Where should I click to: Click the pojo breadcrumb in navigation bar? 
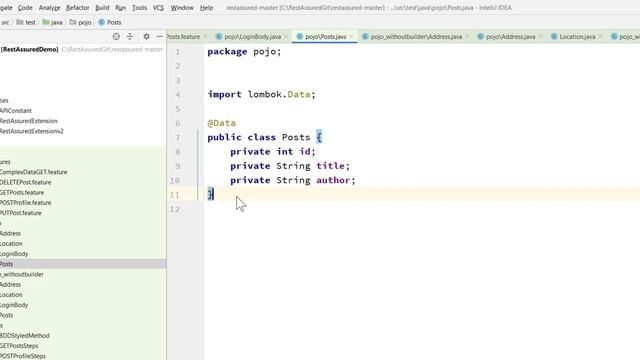click(84, 22)
